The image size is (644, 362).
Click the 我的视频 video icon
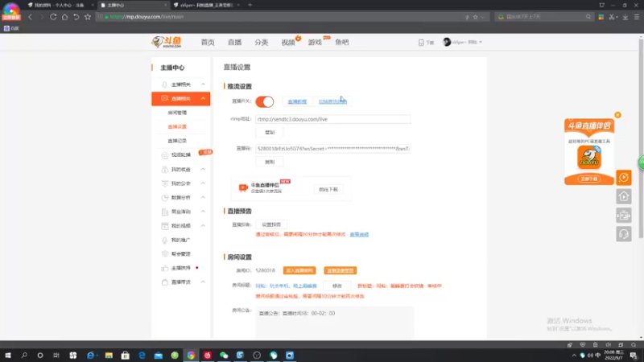(x=165, y=226)
